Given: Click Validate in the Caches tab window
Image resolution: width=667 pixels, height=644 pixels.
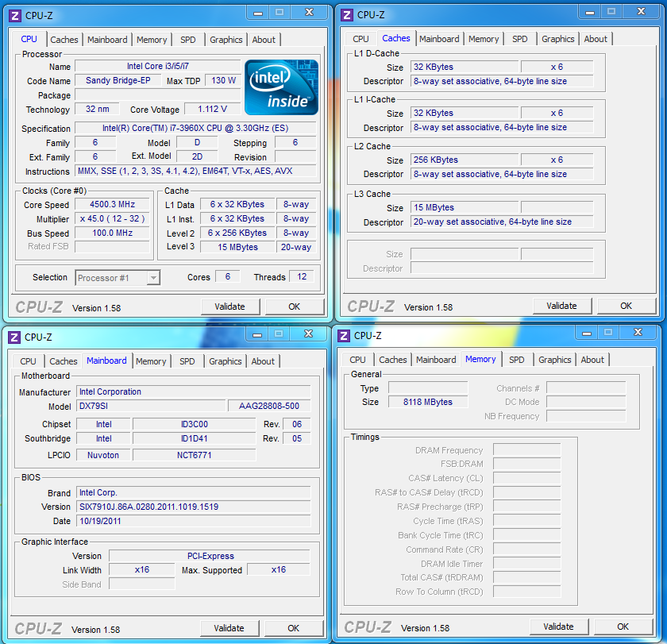Looking at the screenshot, I should [x=561, y=306].
